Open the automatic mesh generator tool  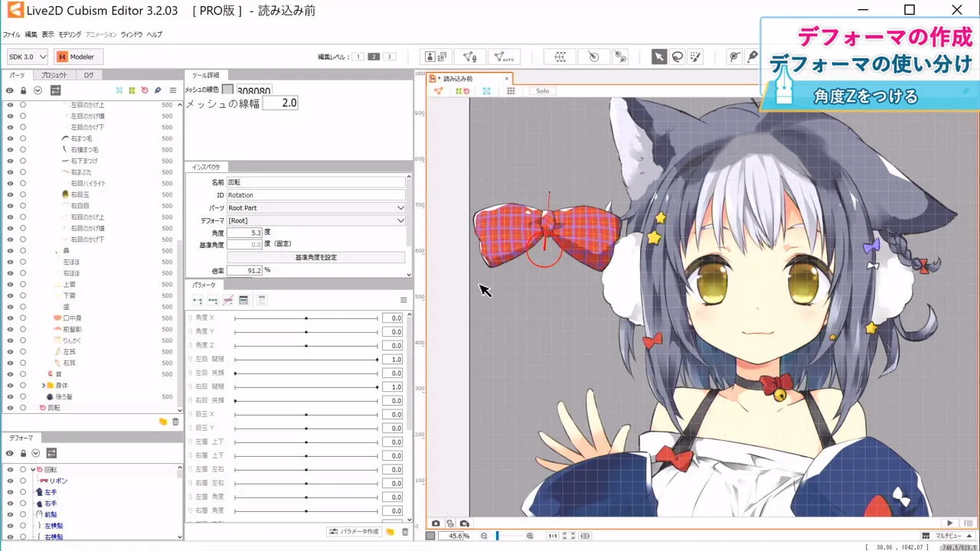click(x=504, y=57)
